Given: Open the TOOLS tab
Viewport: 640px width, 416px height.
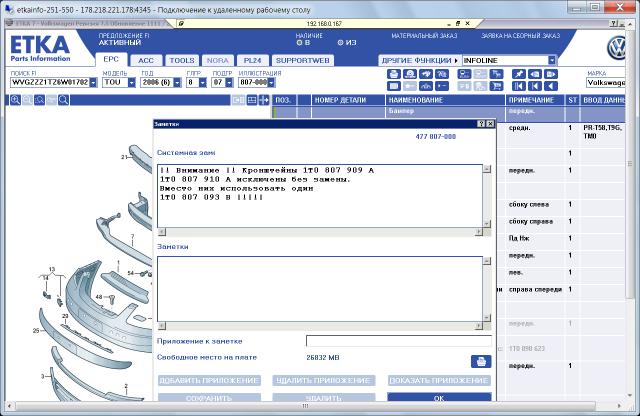Looking at the screenshot, I should (x=182, y=60).
